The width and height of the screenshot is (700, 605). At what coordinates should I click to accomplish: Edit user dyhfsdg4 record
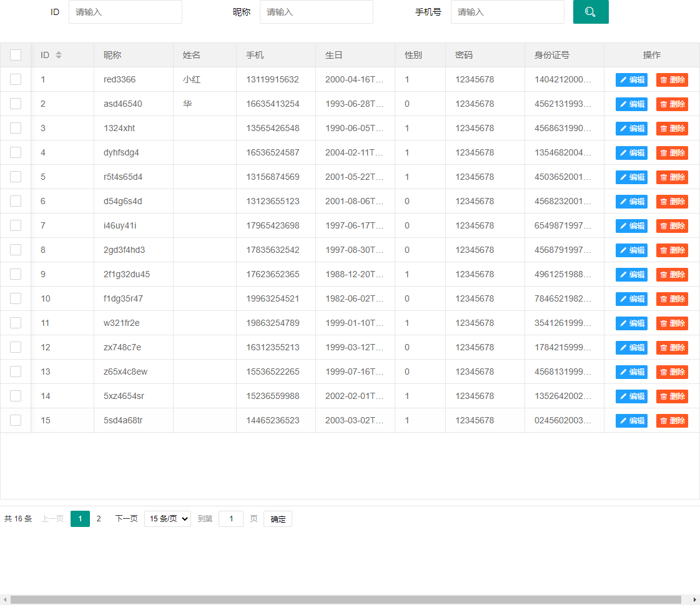[631, 153]
